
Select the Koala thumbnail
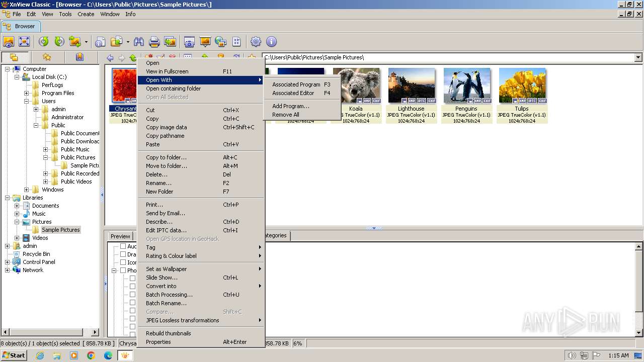coord(356,96)
